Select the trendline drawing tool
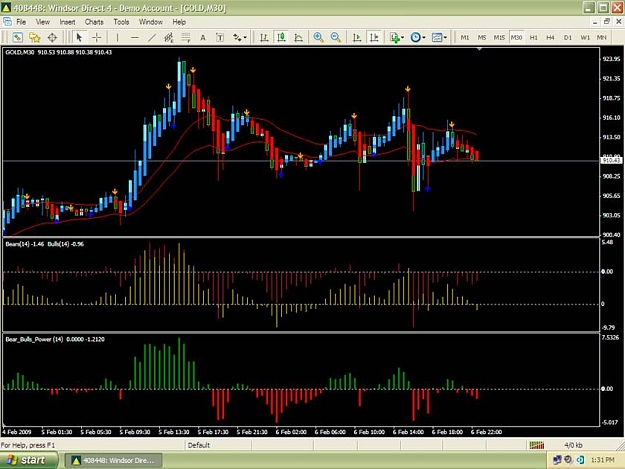This screenshot has height=469, width=625. [x=152, y=37]
